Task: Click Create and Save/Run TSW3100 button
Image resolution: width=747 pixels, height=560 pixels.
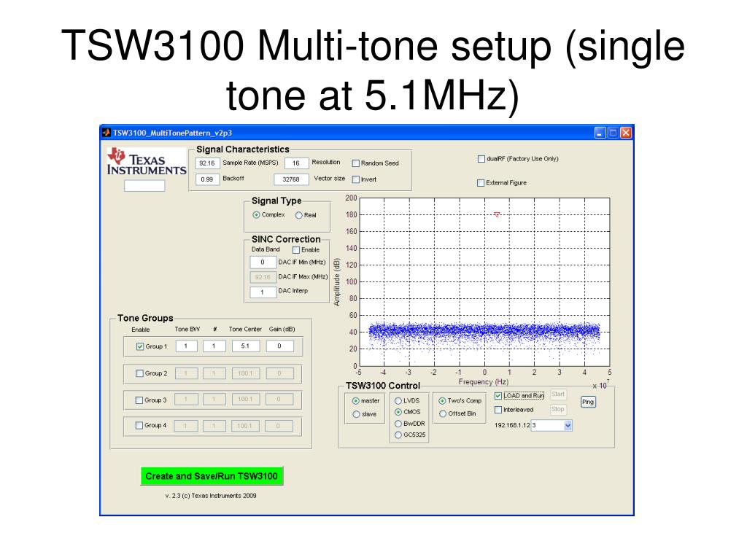Action: pyautogui.click(x=212, y=476)
